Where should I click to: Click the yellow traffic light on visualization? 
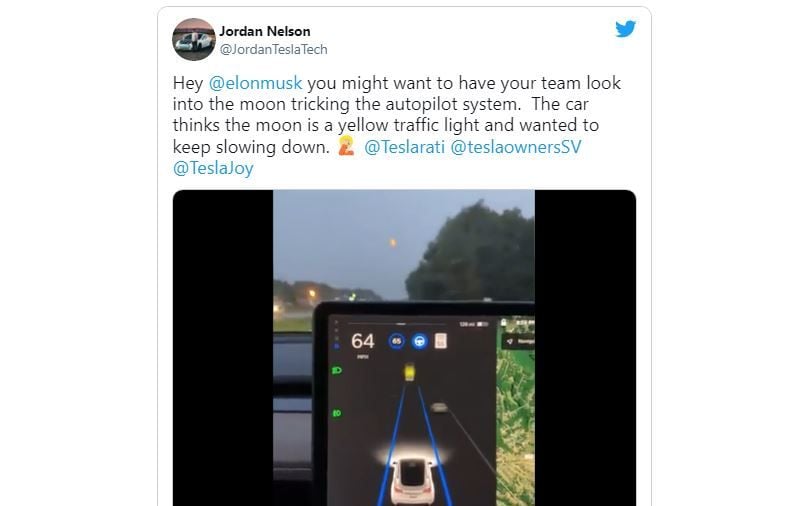click(409, 372)
